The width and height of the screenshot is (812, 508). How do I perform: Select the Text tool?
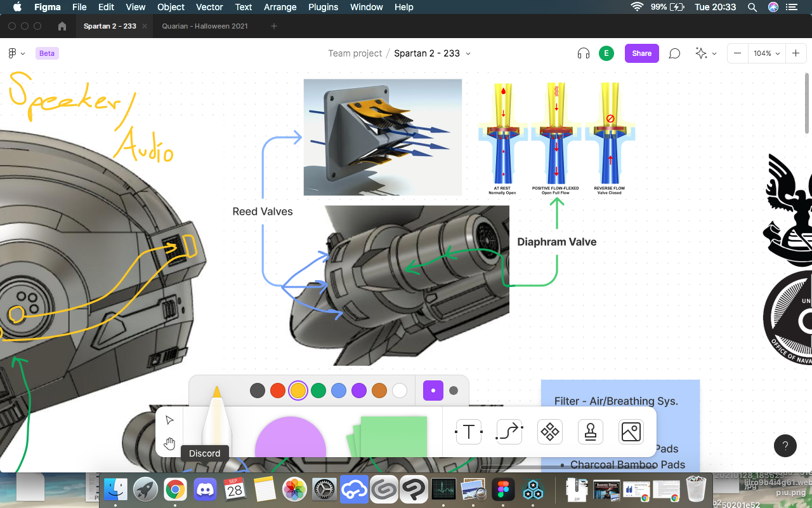click(469, 432)
